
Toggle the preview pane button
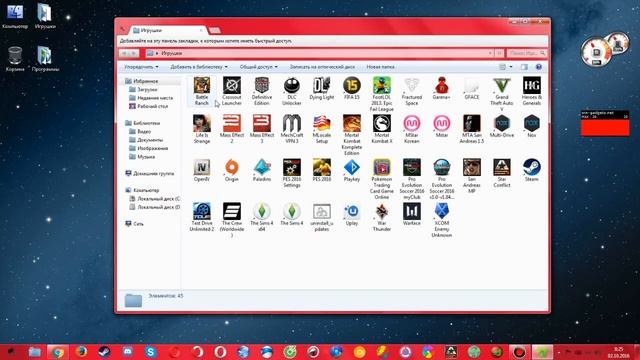coord(524,67)
